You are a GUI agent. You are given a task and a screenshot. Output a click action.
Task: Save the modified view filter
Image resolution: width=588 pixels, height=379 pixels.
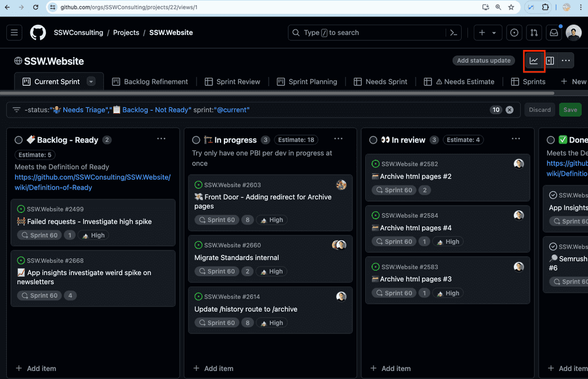(x=570, y=109)
